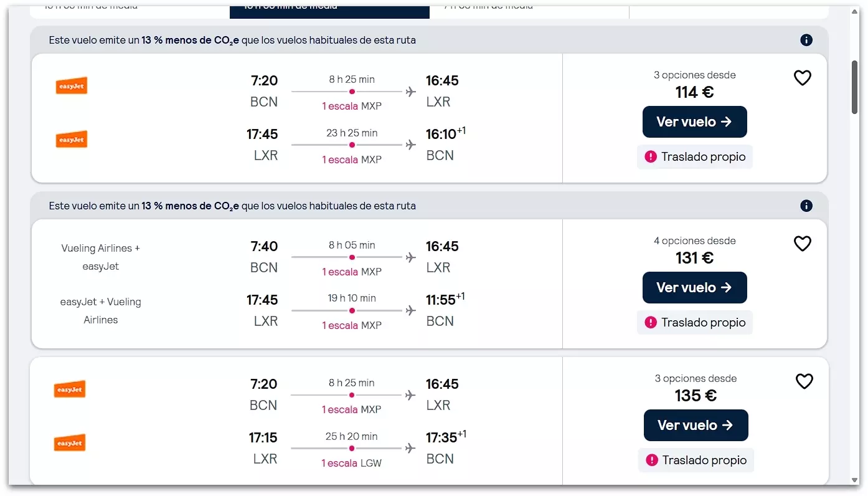Click easyJet logo of 7:20 outbound, 114 € card
The height and width of the screenshot is (496, 868).
72,86
